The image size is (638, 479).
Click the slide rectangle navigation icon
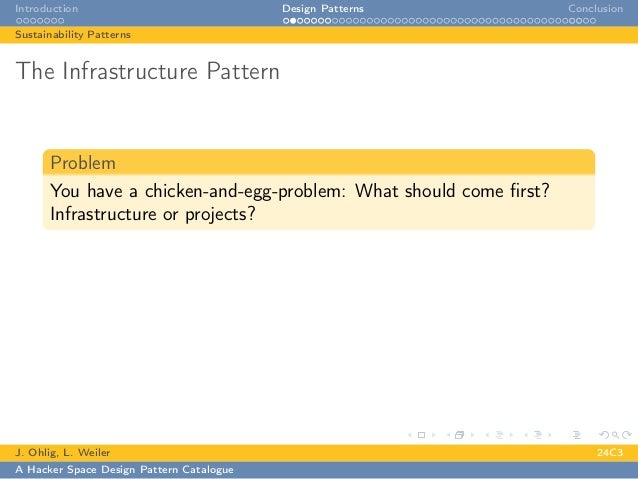coord(422,435)
